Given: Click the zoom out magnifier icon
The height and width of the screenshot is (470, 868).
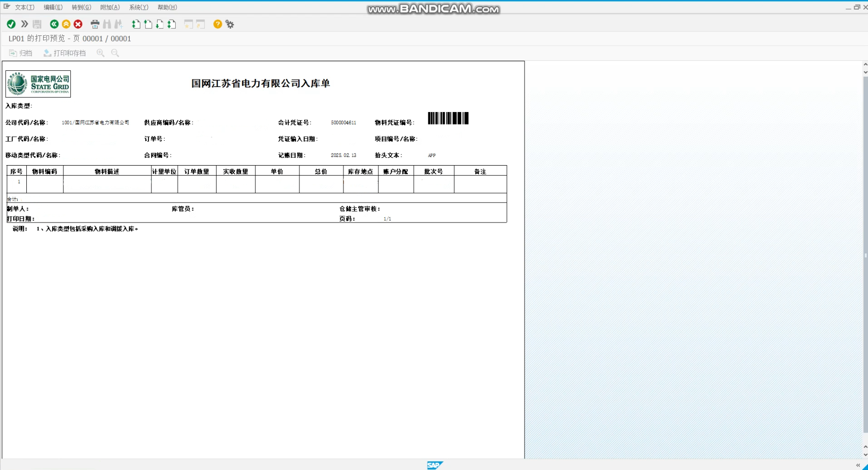Looking at the screenshot, I should 115,53.
